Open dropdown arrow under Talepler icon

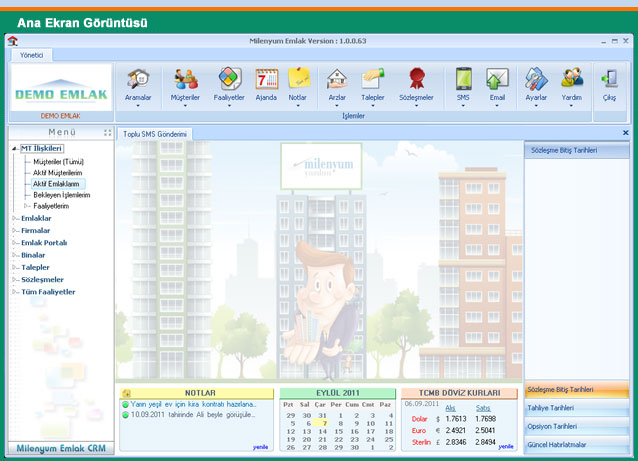tap(373, 106)
